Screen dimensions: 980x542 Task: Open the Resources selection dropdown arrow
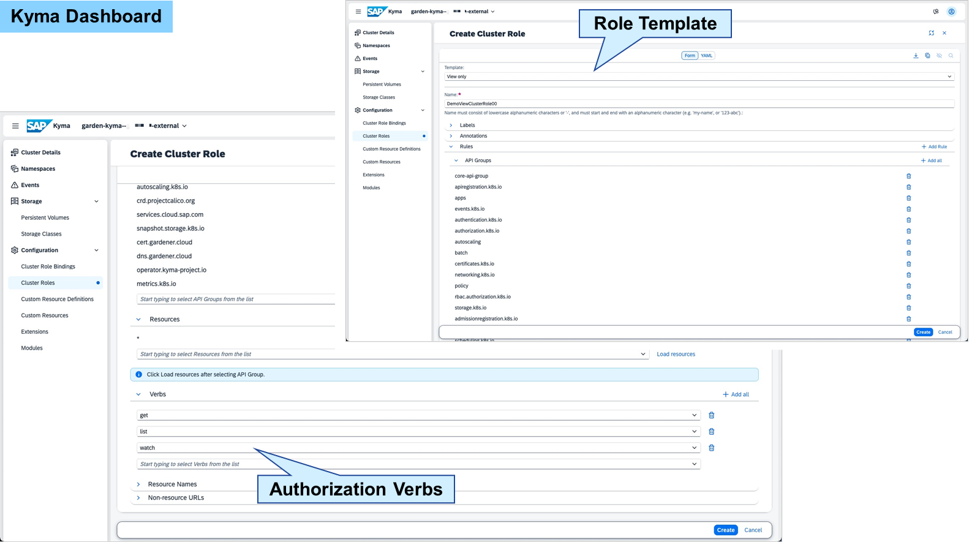(643, 354)
